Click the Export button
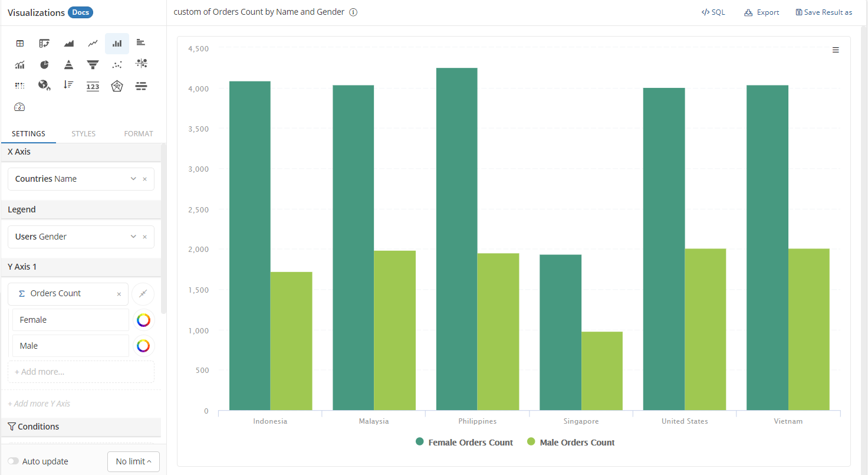 point(762,12)
